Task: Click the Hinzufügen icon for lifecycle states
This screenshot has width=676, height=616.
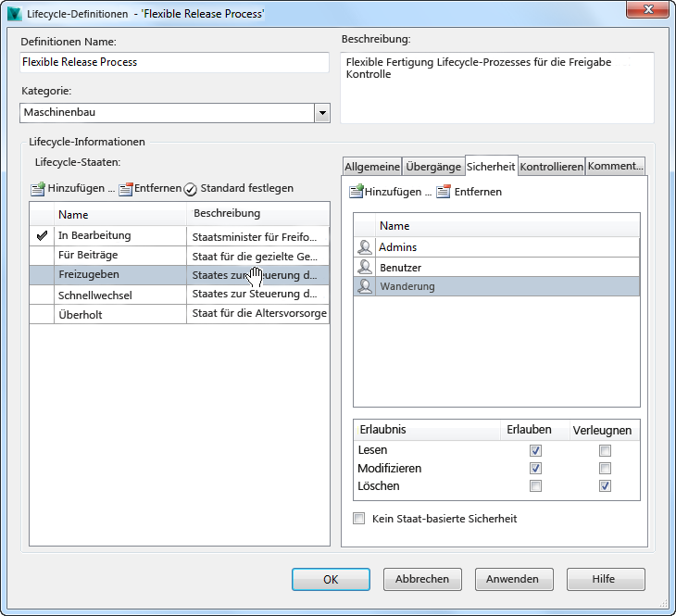Action: pos(38,189)
